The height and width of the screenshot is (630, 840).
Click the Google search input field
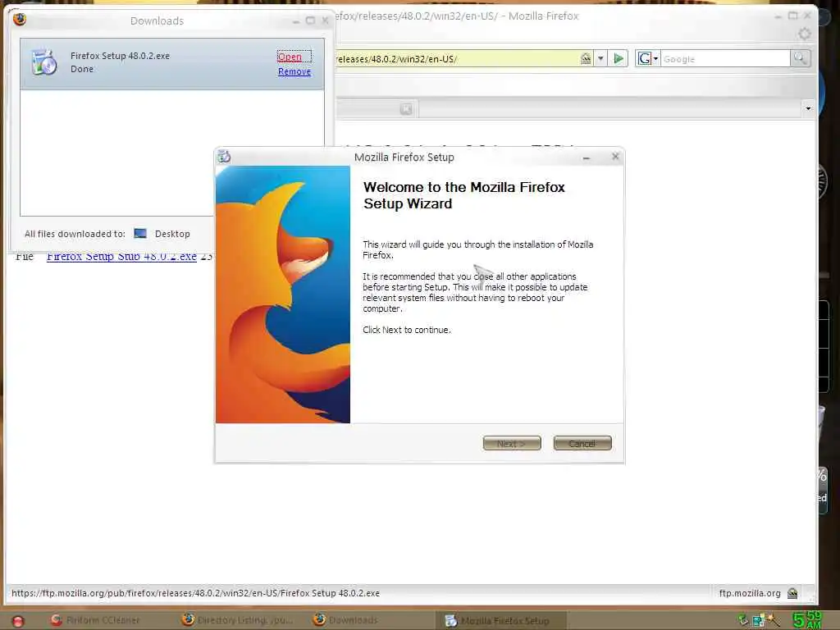coord(725,58)
